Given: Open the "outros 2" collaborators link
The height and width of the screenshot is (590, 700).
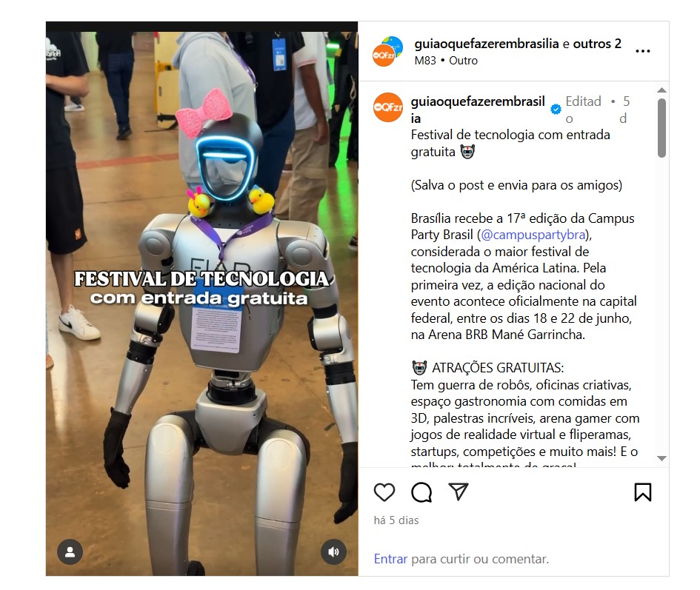Looking at the screenshot, I should click(597, 44).
